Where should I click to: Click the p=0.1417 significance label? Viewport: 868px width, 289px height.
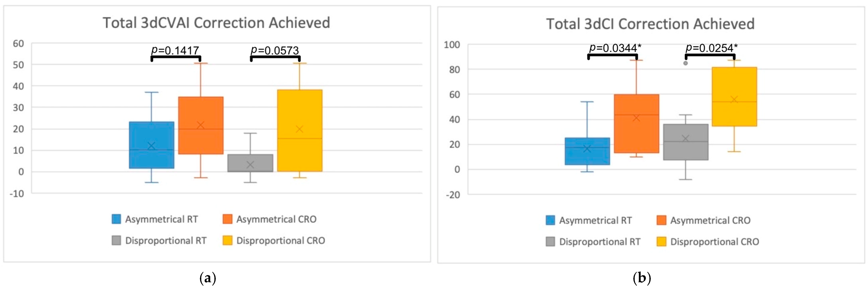[175, 50]
